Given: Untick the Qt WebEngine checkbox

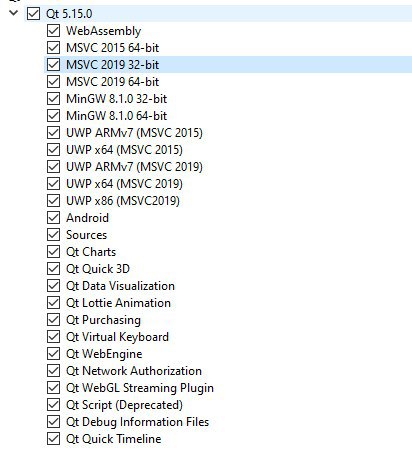Looking at the screenshot, I should 53,354.
